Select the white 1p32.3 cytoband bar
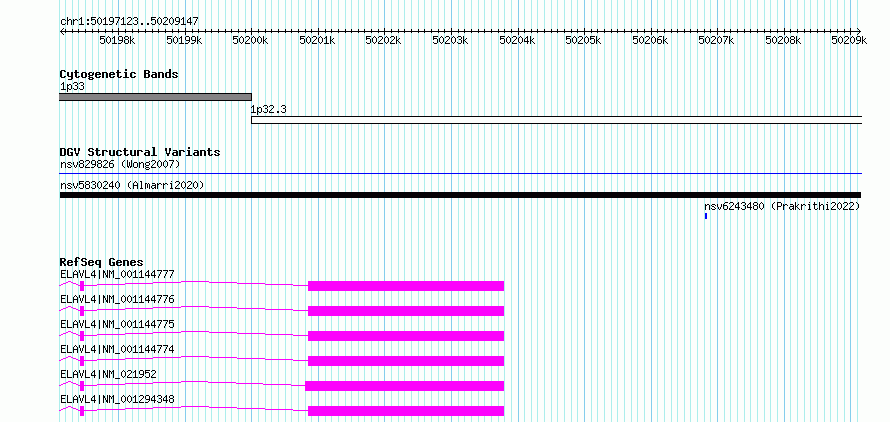Image resolution: width=890 pixels, height=422 pixels. point(557,120)
